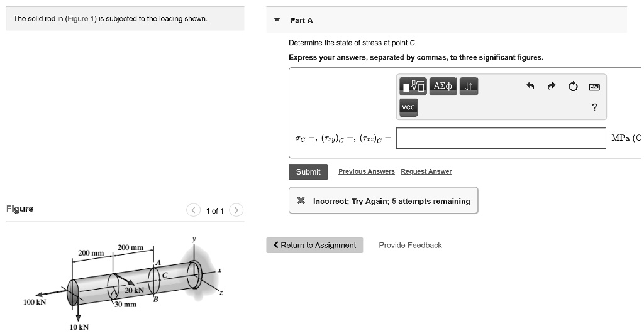Click the stress answer input box
Screen dimensions: 644x336
click(x=501, y=138)
